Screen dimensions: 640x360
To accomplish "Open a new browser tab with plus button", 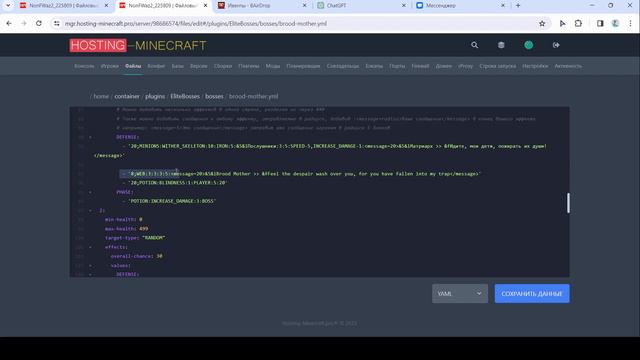I will [x=518, y=6].
